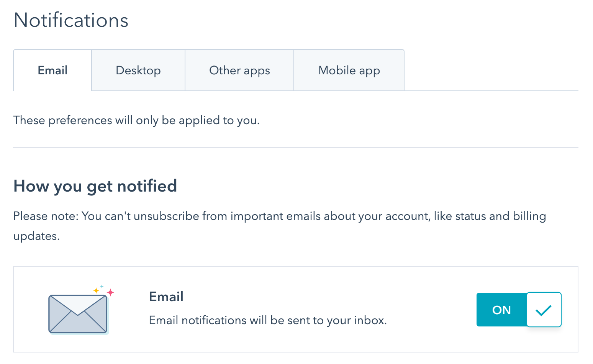
Task: Return to the Email tab
Action: (x=52, y=70)
